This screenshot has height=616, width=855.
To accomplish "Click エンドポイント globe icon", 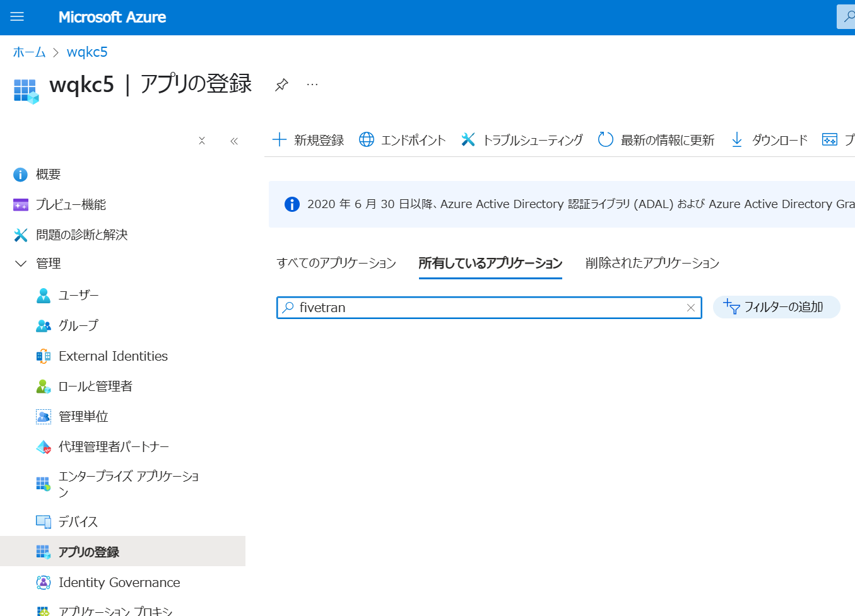I will coord(367,139).
